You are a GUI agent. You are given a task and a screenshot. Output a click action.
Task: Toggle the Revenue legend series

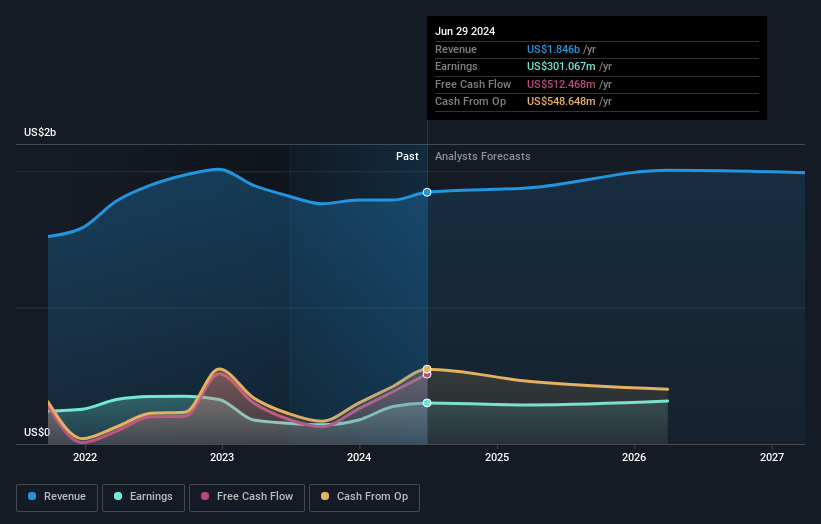pyautogui.click(x=57, y=497)
